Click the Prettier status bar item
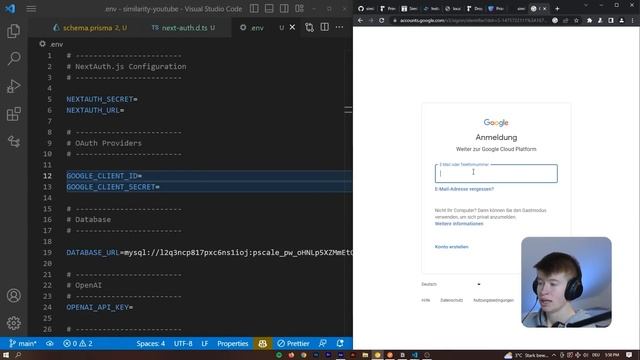This screenshot has height=360, width=640. pos(293,344)
